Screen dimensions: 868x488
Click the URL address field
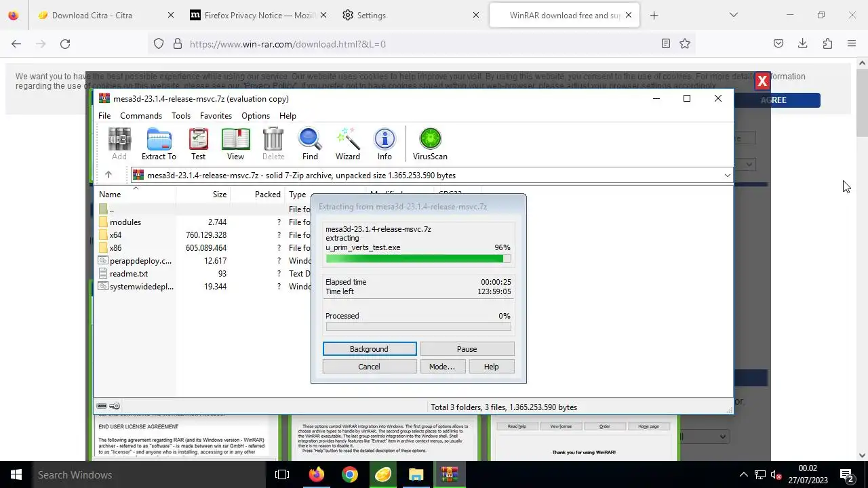click(420, 44)
